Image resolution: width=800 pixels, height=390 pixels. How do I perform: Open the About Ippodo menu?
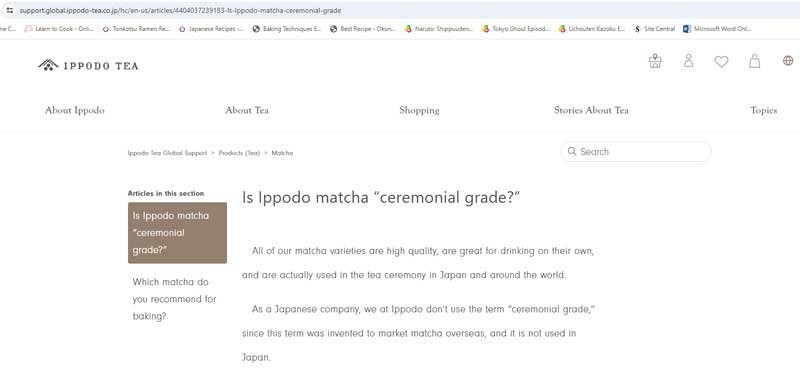[x=74, y=110]
